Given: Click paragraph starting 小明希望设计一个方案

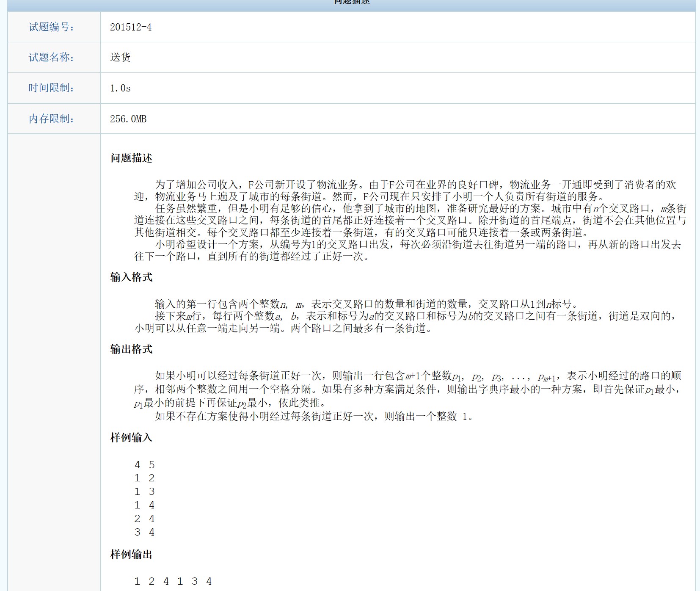Looking at the screenshot, I should pos(408,250).
